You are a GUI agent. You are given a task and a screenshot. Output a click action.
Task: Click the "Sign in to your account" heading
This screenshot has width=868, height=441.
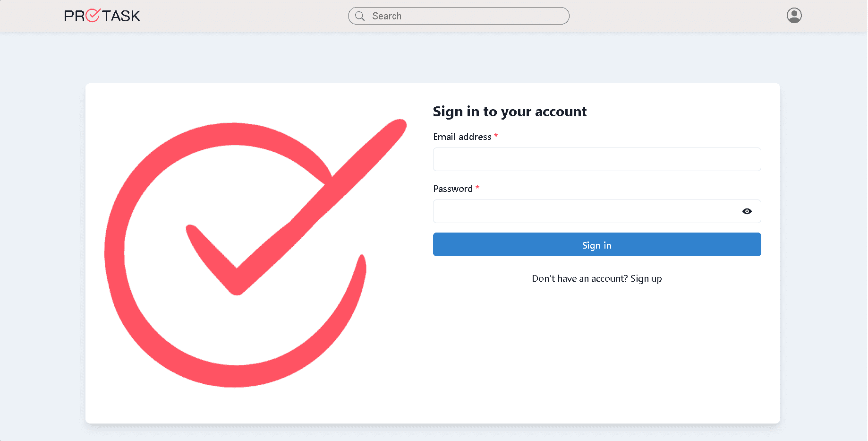pos(510,112)
